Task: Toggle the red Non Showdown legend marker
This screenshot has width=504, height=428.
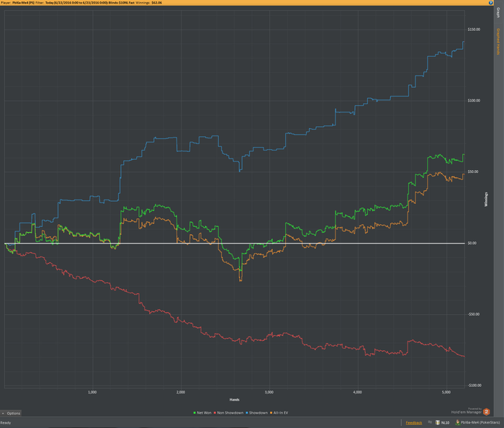Action: pyautogui.click(x=215, y=413)
